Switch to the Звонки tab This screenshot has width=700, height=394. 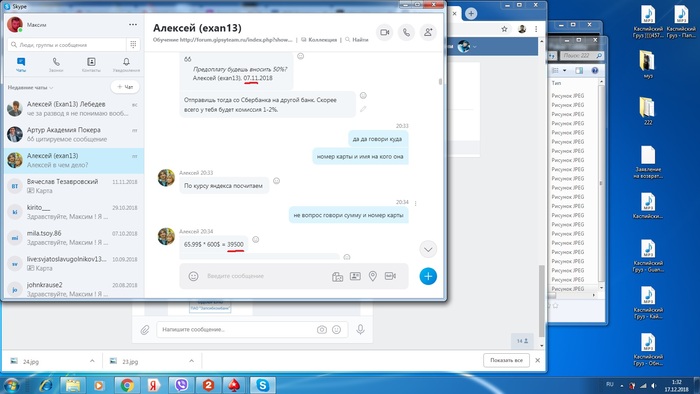coord(56,64)
